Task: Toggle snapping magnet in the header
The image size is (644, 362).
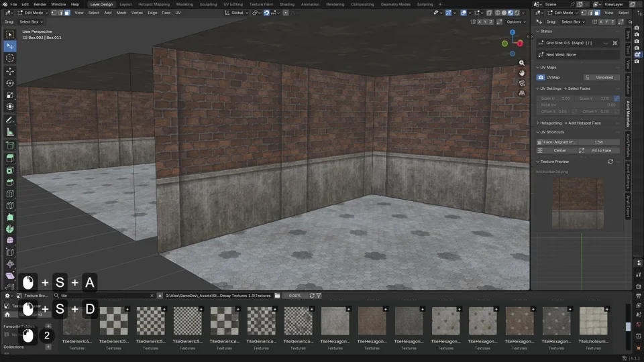Action: (266, 13)
